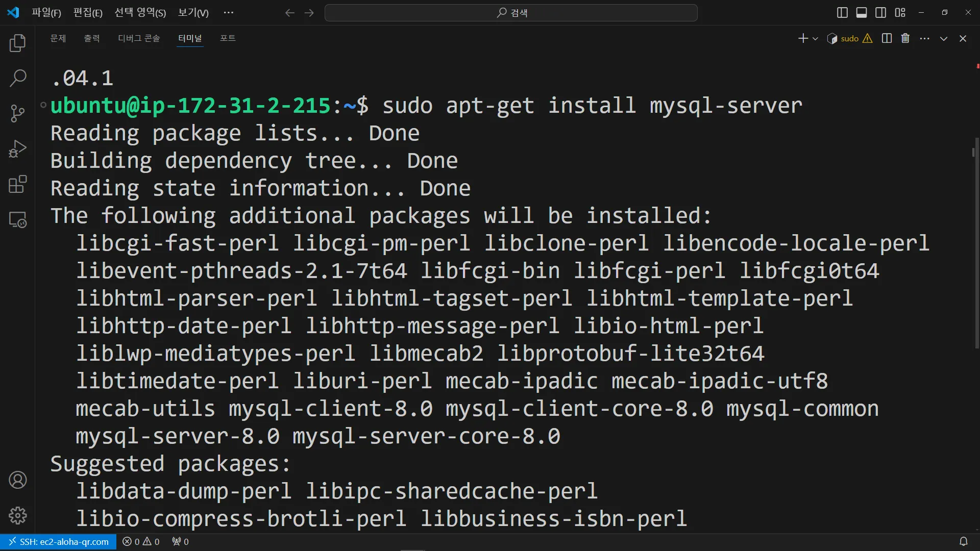Click SSH: ec2-aloha-qr.com remote indicator
980x551 pixels.
click(59, 542)
